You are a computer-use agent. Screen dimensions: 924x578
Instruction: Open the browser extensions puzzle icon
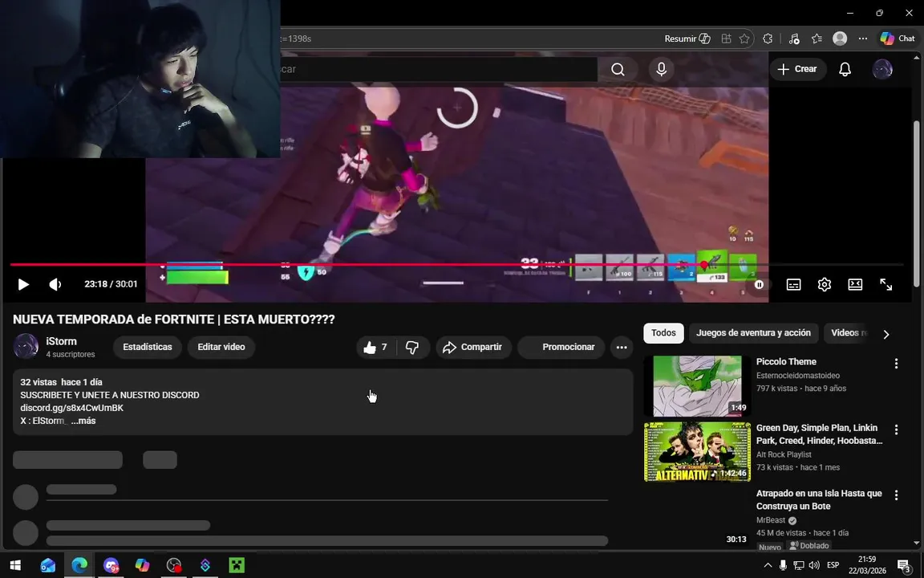click(x=768, y=39)
